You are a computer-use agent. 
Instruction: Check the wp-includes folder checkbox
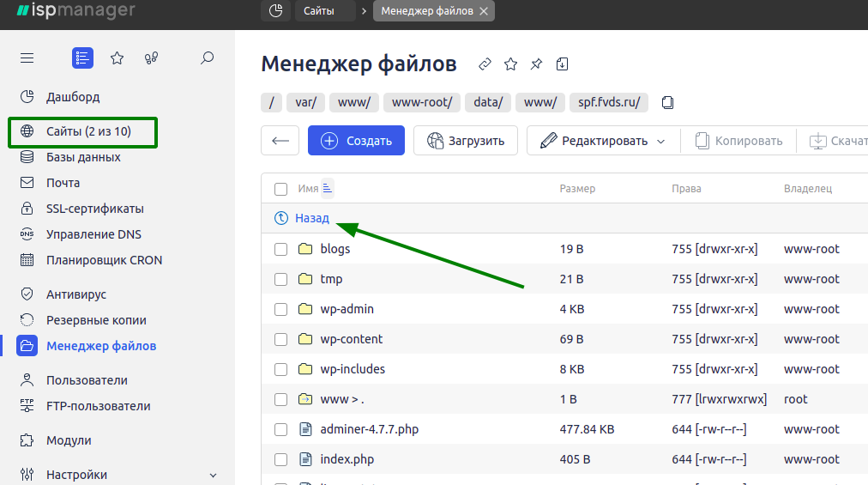coord(280,369)
